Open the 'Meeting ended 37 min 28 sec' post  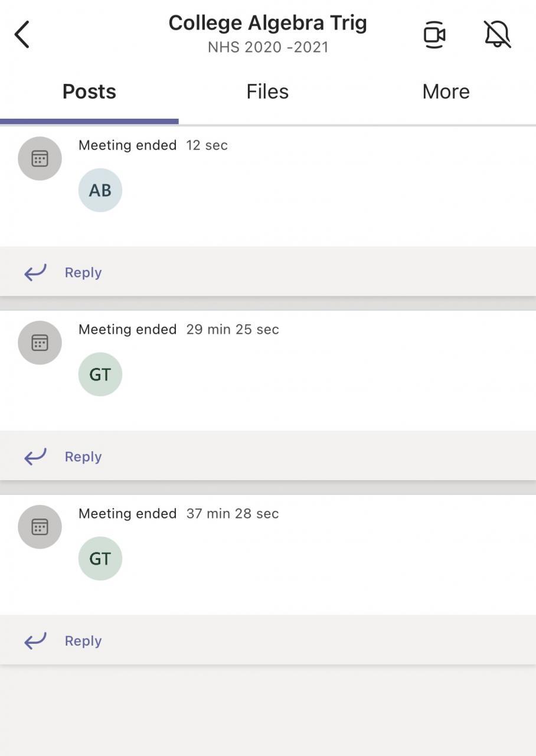point(178,514)
